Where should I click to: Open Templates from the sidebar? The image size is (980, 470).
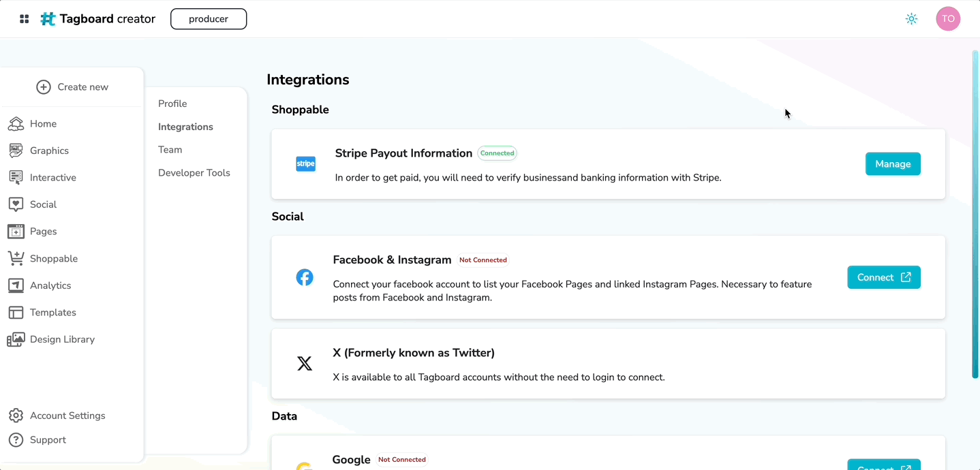tap(53, 313)
